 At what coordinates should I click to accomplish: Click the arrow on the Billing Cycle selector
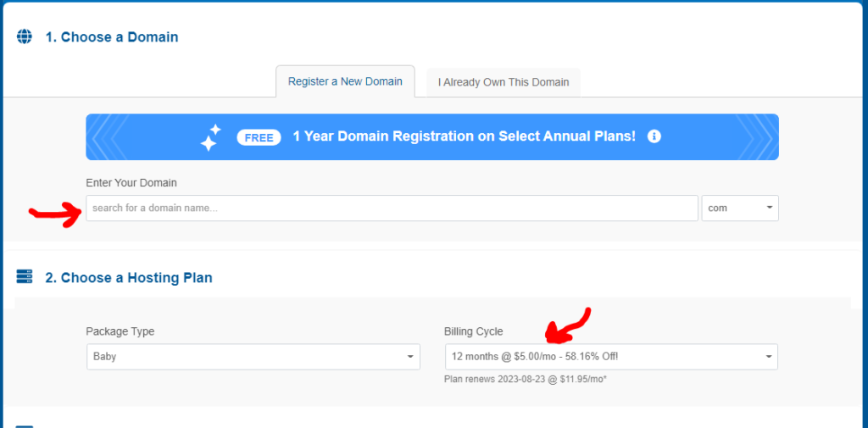tap(768, 357)
